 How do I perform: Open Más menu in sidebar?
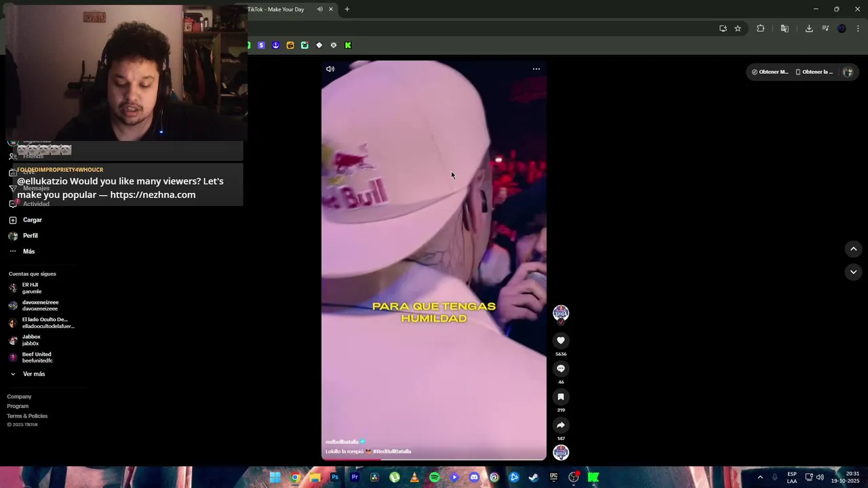tap(22, 251)
